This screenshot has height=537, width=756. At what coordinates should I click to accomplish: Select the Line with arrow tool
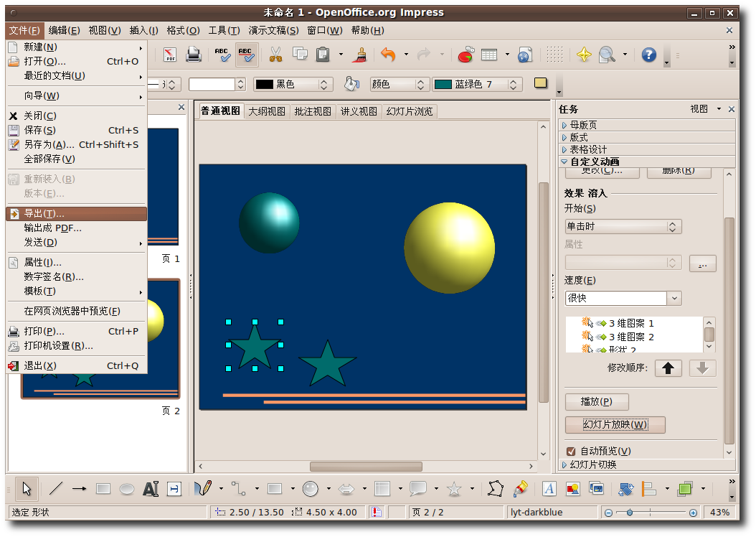[79, 489]
